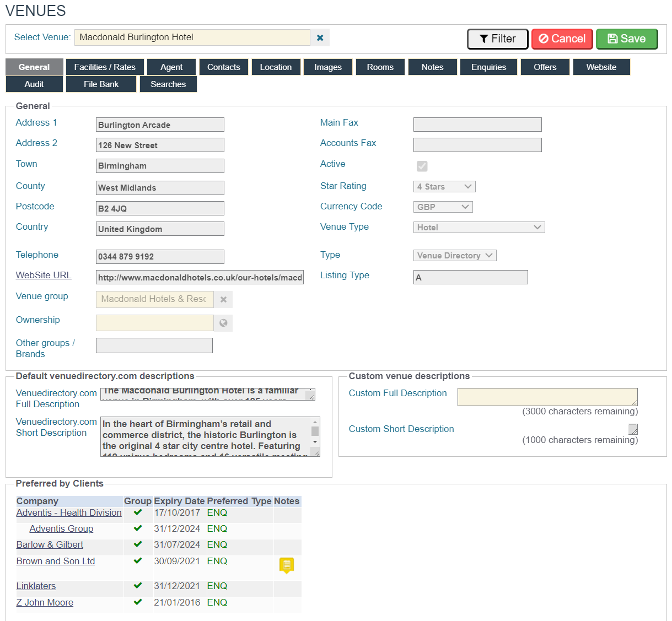The width and height of the screenshot is (672, 621).
Task: Click into the Accounts Fax field
Action: coord(477,145)
